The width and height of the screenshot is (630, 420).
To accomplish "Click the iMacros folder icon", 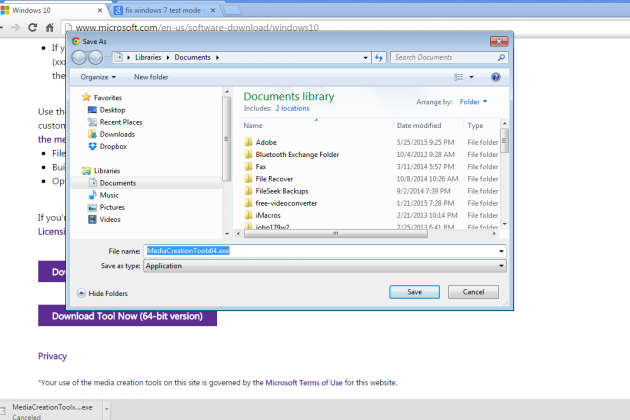I will (x=249, y=215).
